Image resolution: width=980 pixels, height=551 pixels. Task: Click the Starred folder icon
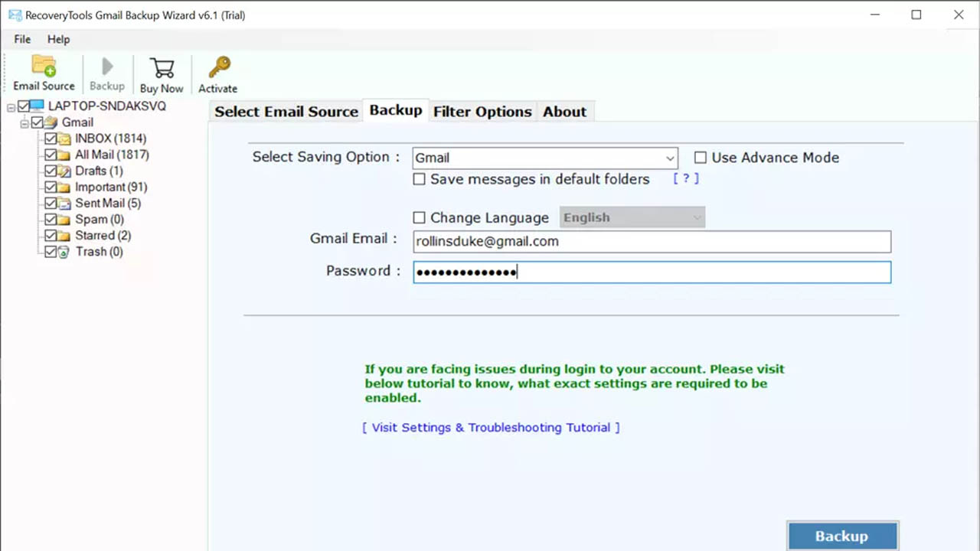[65, 236]
